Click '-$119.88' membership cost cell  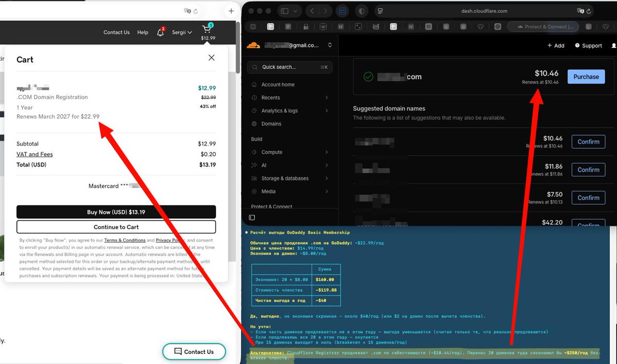pyautogui.click(x=326, y=290)
